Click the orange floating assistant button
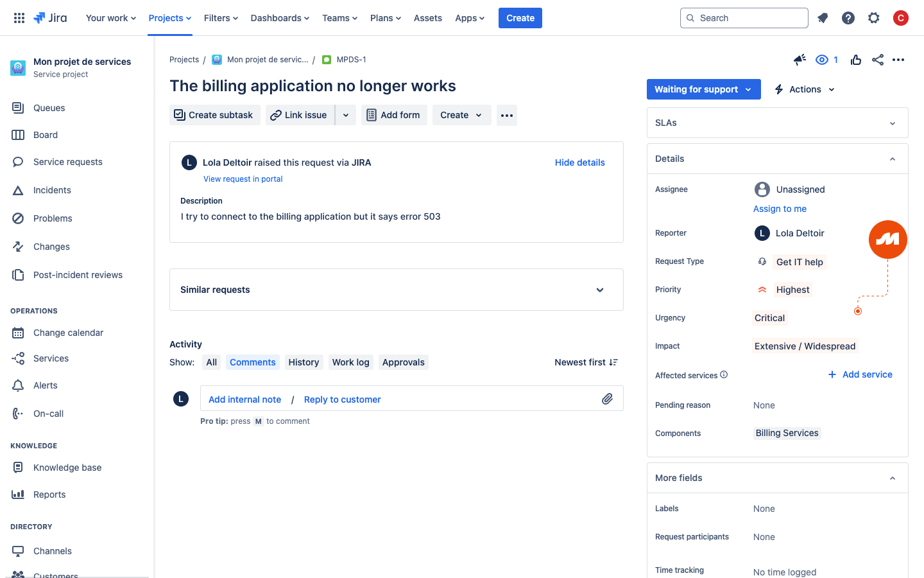Image resolution: width=924 pixels, height=578 pixels. (x=888, y=240)
